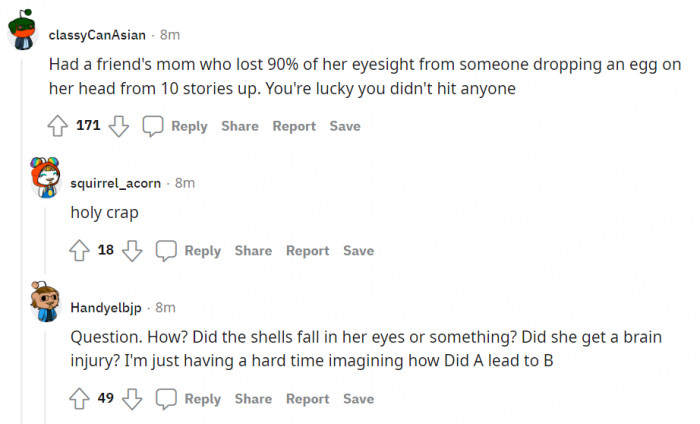The width and height of the screenshot is (700, 424).
Task: Downvote Handyelbjp's comment
Action: point(131,399)
